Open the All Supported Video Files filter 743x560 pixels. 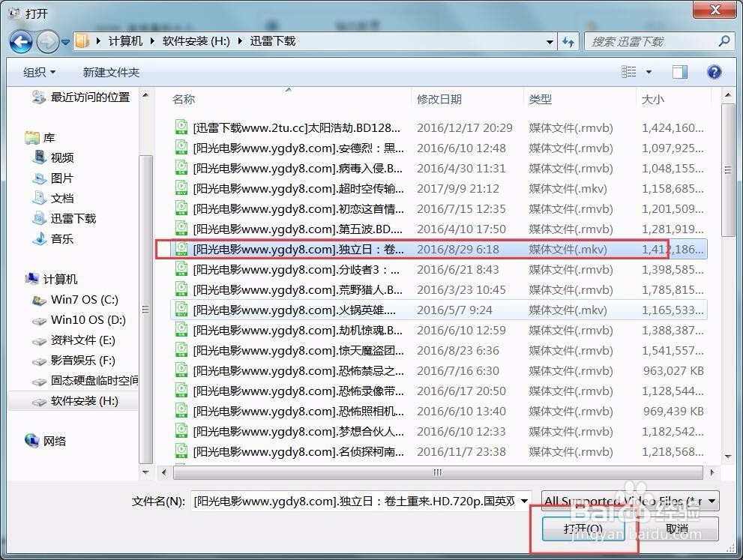[631, 501]
